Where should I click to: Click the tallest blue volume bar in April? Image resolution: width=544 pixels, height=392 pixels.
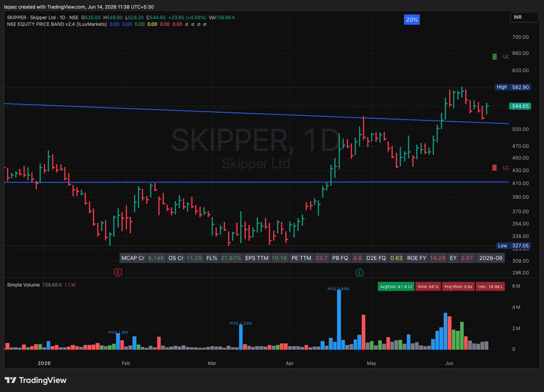tap(339, 320)
